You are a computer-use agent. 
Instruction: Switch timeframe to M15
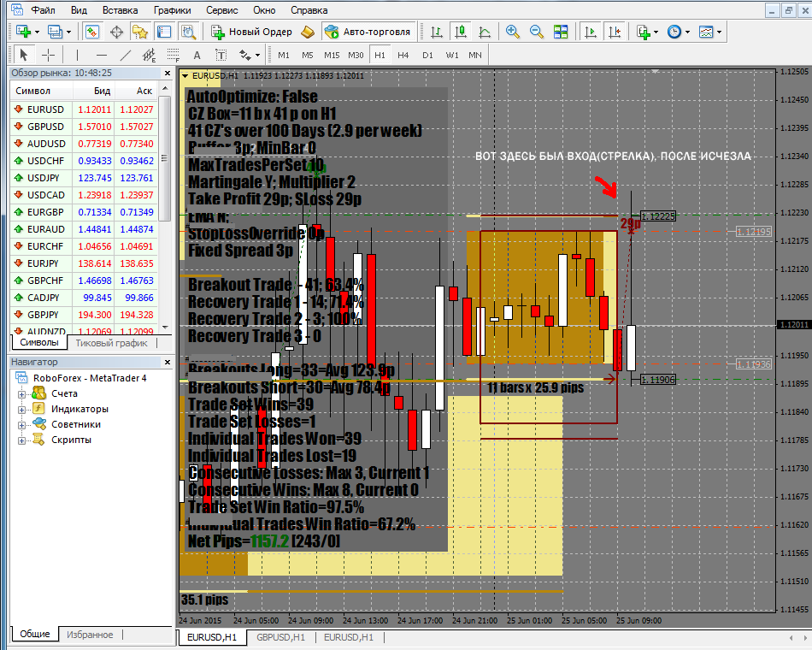[x=332, y=55]
